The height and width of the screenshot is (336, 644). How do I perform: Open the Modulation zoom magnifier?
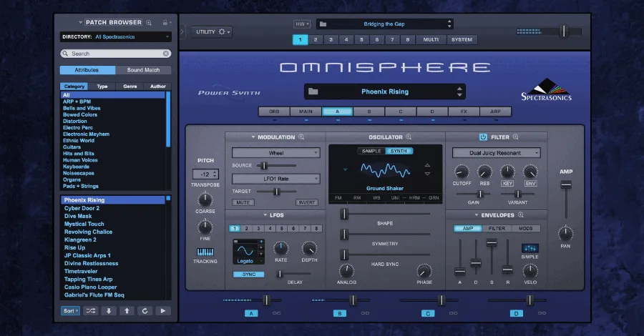pos(301,137)
